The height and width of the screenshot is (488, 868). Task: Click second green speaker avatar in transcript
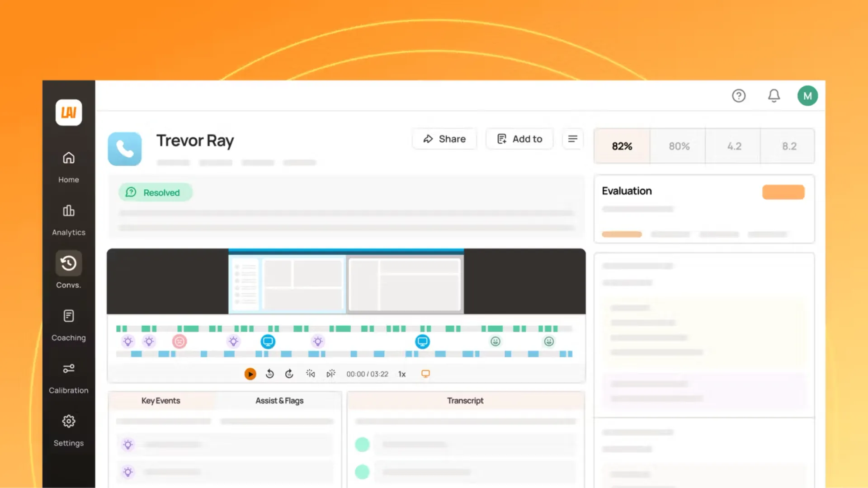(x=362, y=472)
